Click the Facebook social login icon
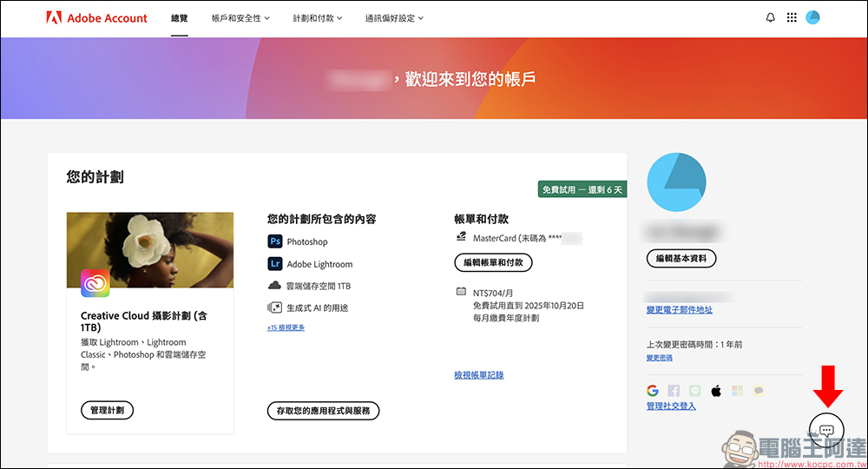Viewport: 868px width, 469px height. (x=674, y=391)
